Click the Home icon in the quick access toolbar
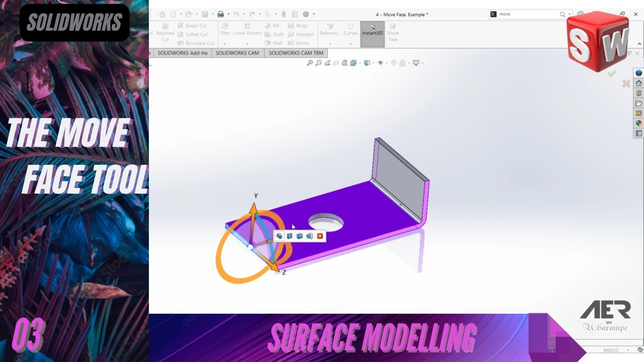 click(163, 14)
